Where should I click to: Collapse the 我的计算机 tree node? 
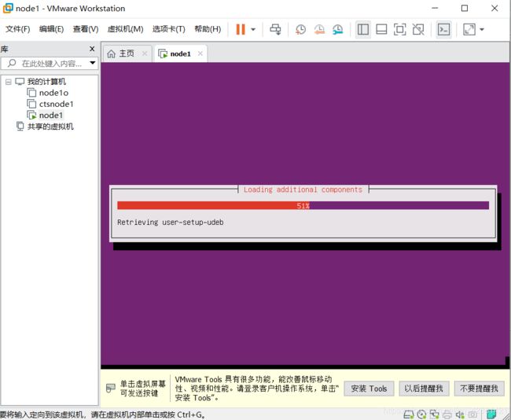(9, 82)
